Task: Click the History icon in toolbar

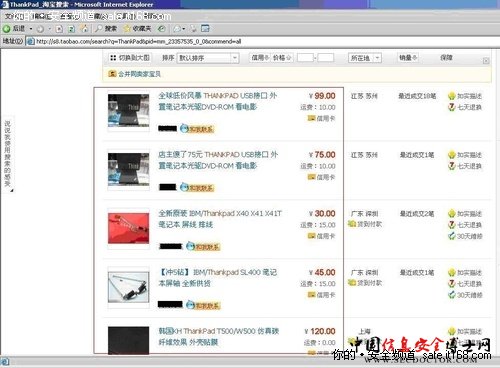Action: 162,29
